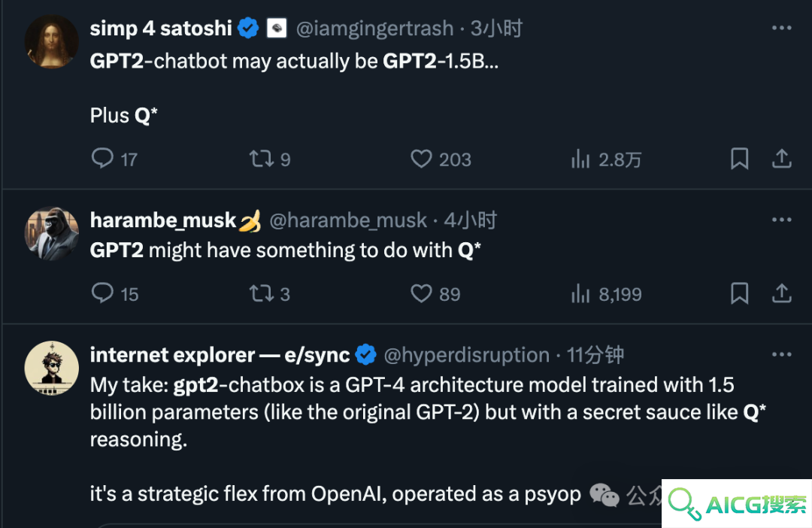This screenshot has width=812, height=528.
Task: Open more options for simp 4 satoshi tweet
Action: pyautogui.click(x=781, y=28)
